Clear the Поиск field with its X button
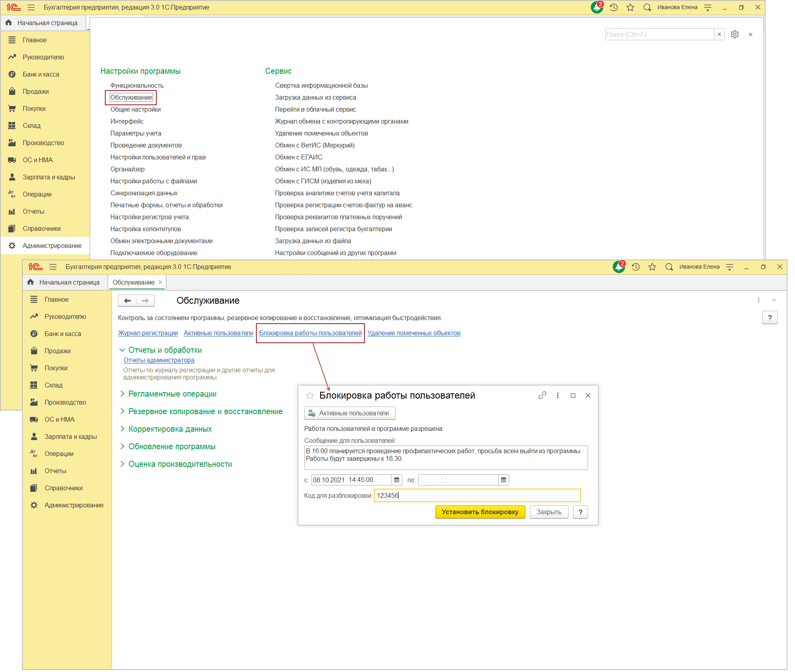 [x=719, y=34]
